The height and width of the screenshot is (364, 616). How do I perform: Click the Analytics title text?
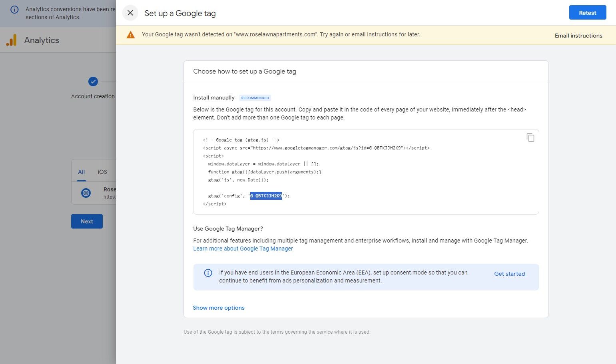(x=42, y=40)
